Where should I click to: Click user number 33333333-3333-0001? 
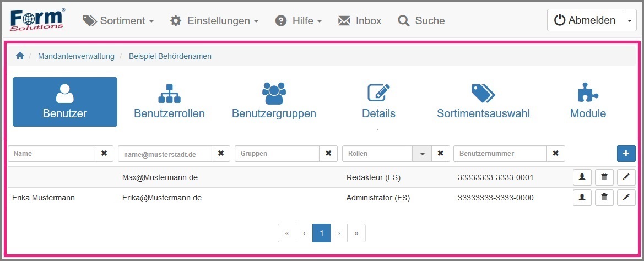[x=496, y=177]
